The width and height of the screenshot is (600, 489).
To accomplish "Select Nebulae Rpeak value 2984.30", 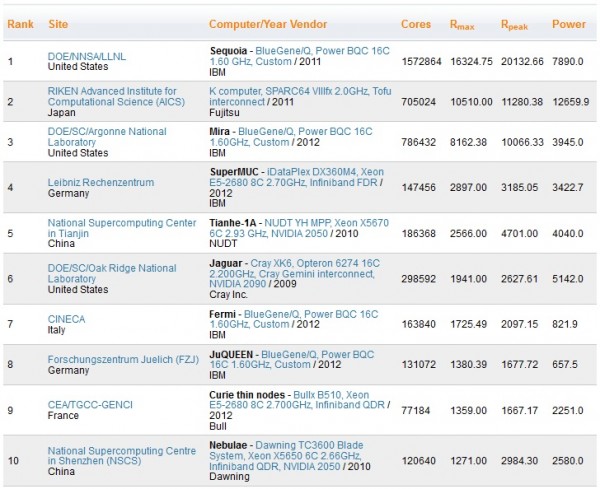I will (520, 461).
